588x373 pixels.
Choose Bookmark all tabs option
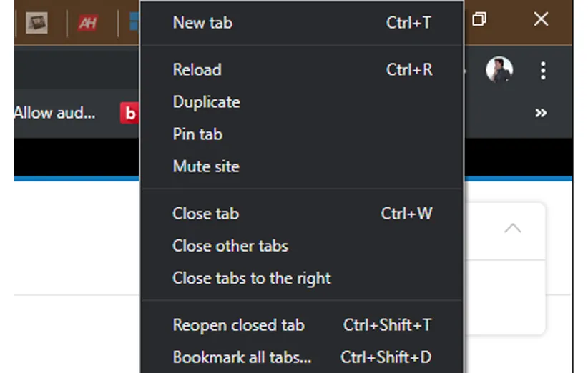242,357
